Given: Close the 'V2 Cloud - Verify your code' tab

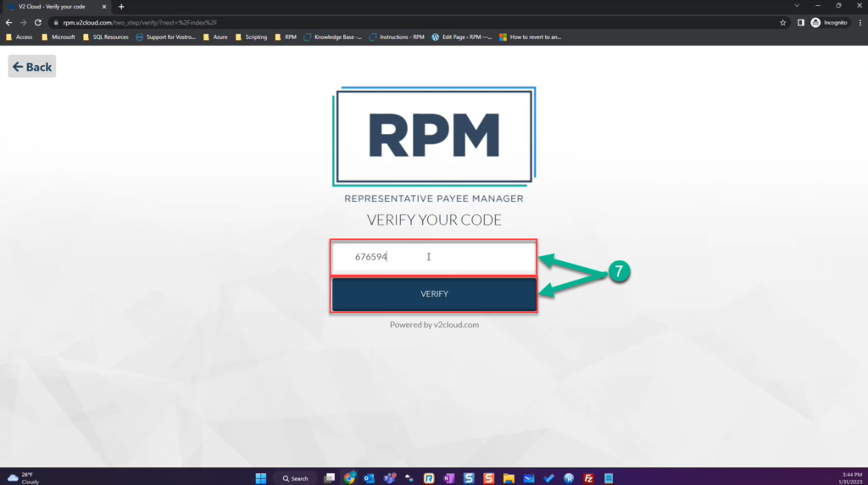Looking at the screenshot, I should click(104, 7).
